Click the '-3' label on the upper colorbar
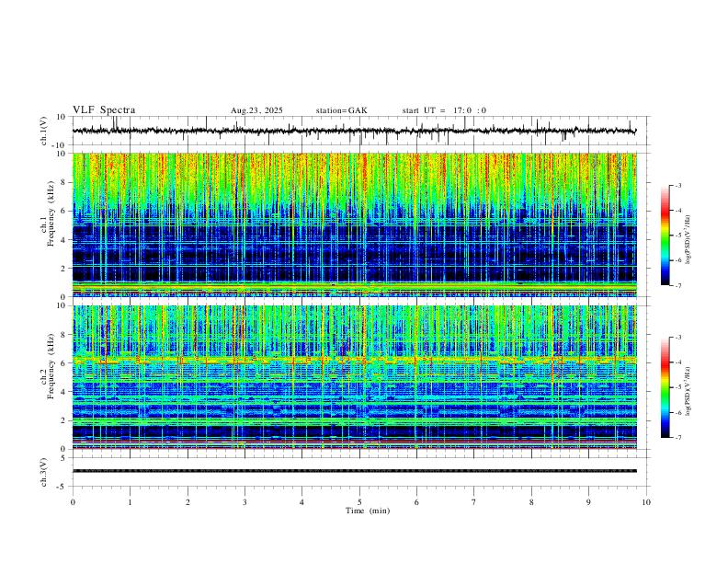Viewport: 728px width, 563px height. pos(677,185)
